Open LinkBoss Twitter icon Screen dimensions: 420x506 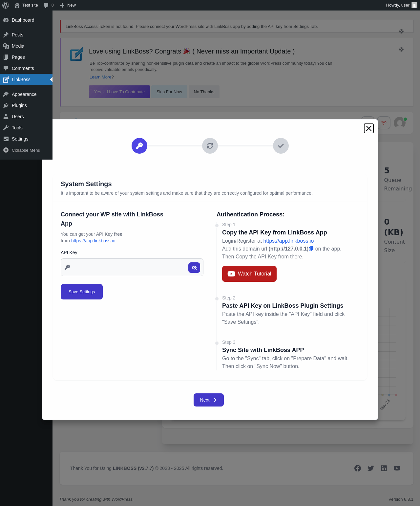(371, 468)
